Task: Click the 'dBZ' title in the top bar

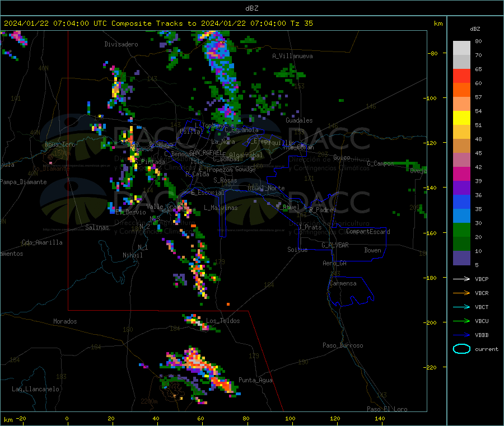Action: (x=251, y=8)
